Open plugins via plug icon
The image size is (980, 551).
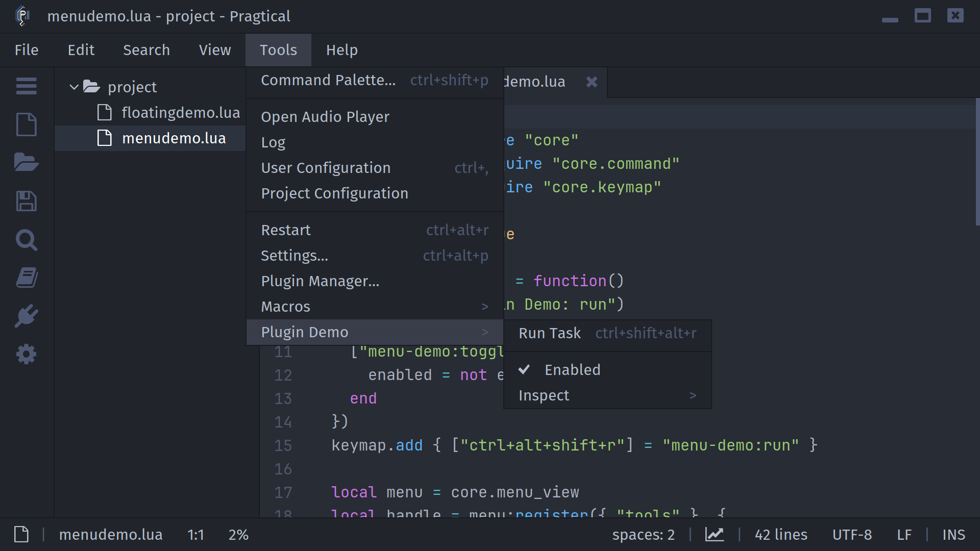26,316
